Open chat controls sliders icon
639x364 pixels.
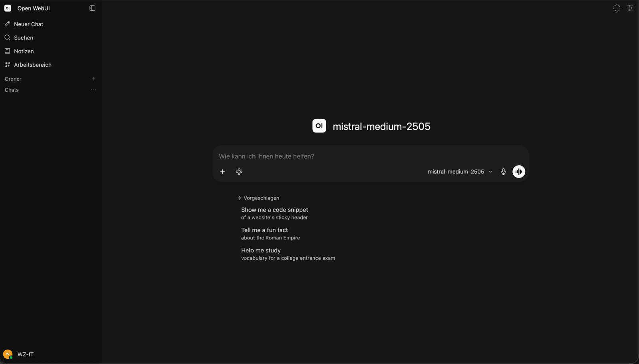click(630, 8)
